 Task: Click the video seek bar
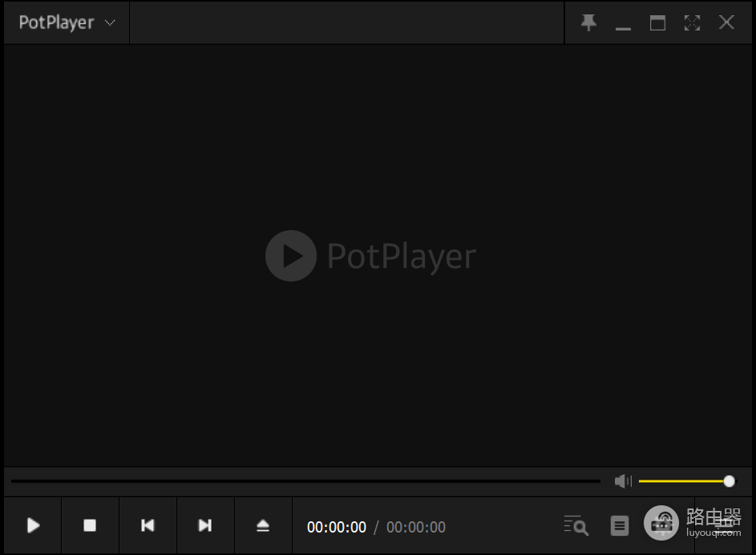click(x=305, y=480)
